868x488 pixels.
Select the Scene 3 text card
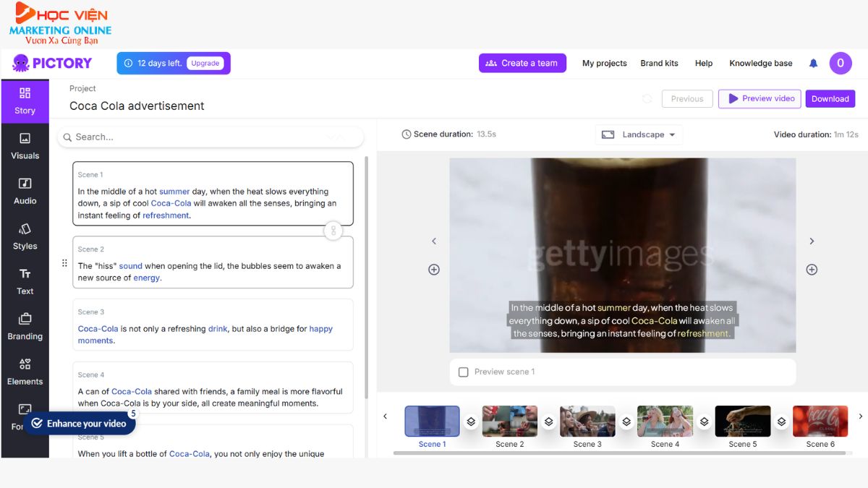(213, 325)
